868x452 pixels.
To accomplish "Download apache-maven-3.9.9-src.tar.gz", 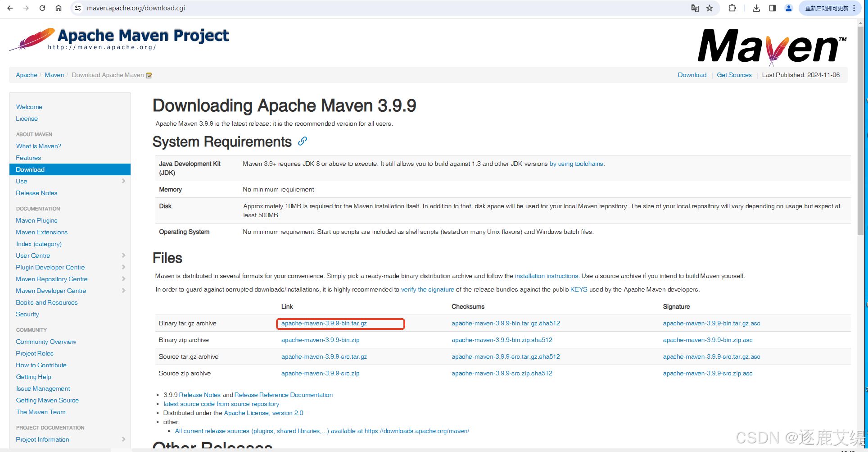I will (x=324, y=357).
